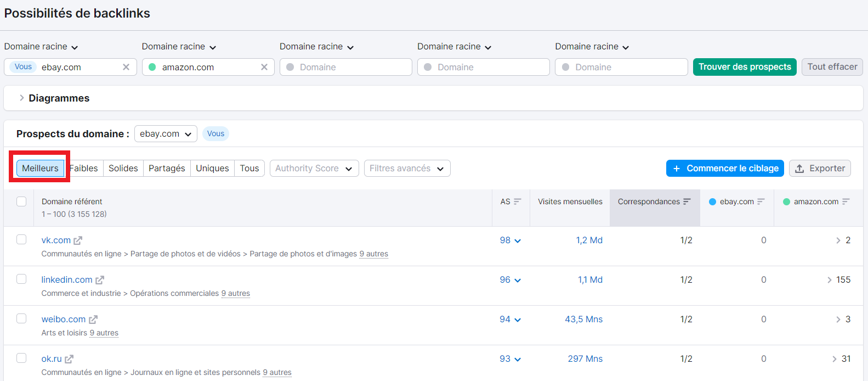The height and width of the screenshot is (381, 868).
Task: Check the vk.com row checkbox
Action: 21,239
